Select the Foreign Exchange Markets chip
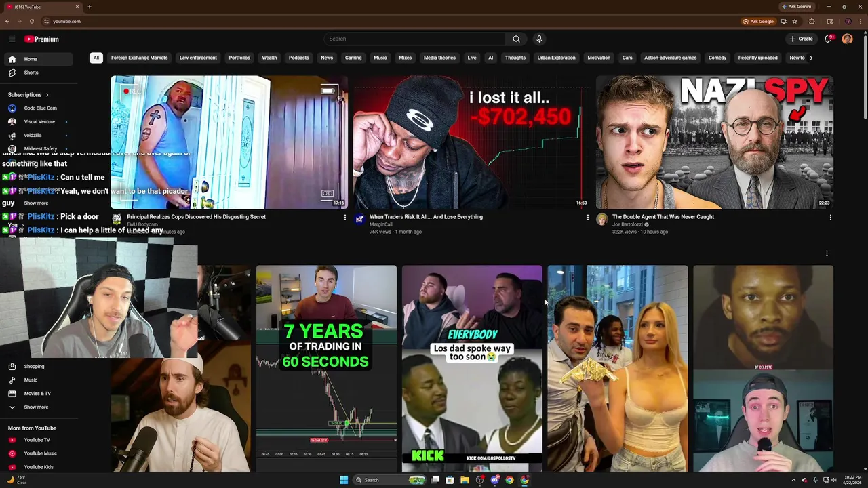Screen dimensions: 868x488 (139, 58)
